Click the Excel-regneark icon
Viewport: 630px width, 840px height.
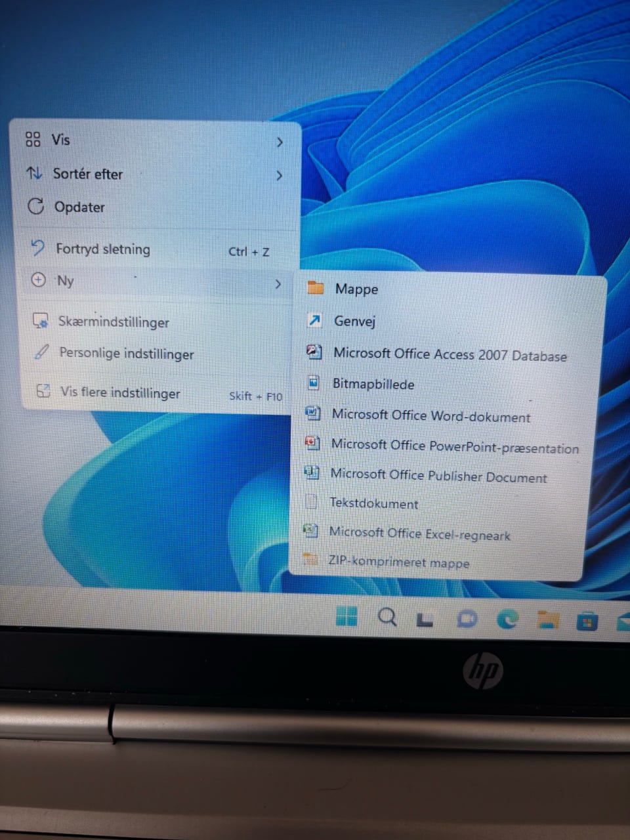point(310,530)
